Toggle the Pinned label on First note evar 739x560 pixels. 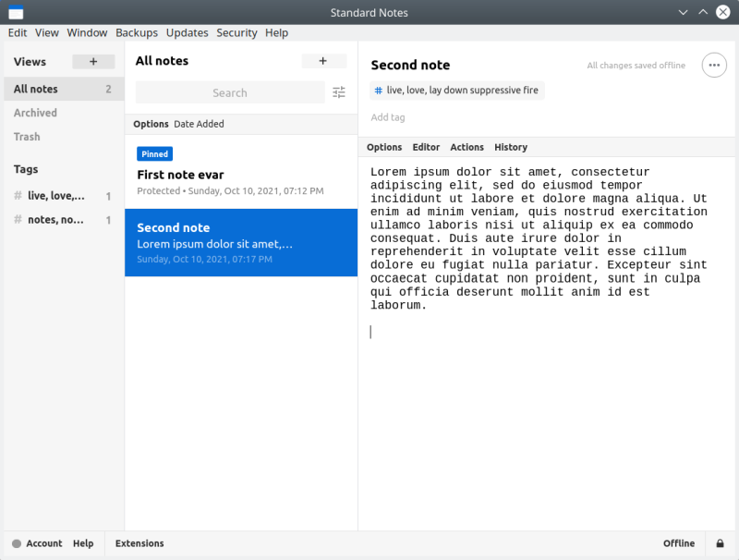pyautogui.click(x=154, y=153)
